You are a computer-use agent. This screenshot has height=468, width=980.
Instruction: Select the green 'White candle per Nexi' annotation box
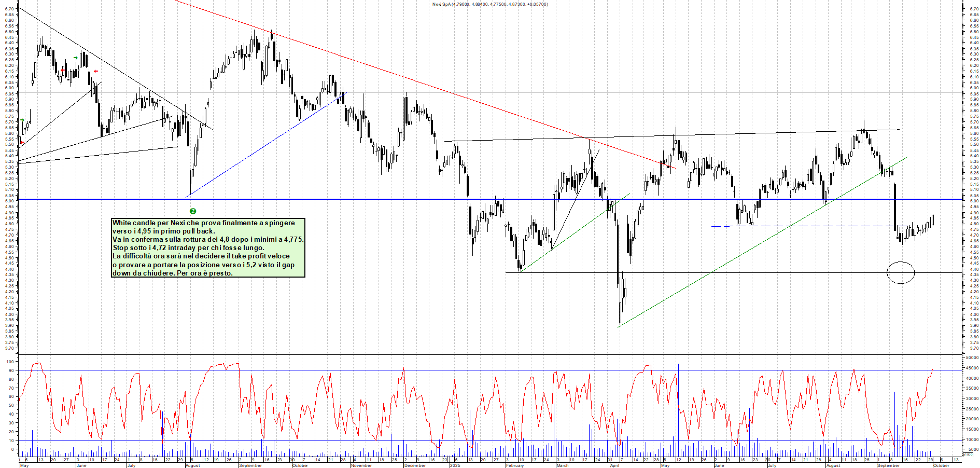[x=208, y=247]
